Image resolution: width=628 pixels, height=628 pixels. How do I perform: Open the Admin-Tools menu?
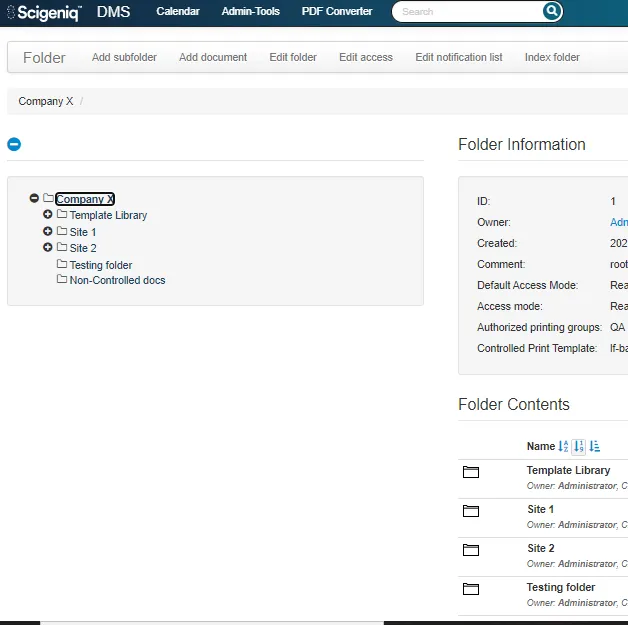point(250,12)
